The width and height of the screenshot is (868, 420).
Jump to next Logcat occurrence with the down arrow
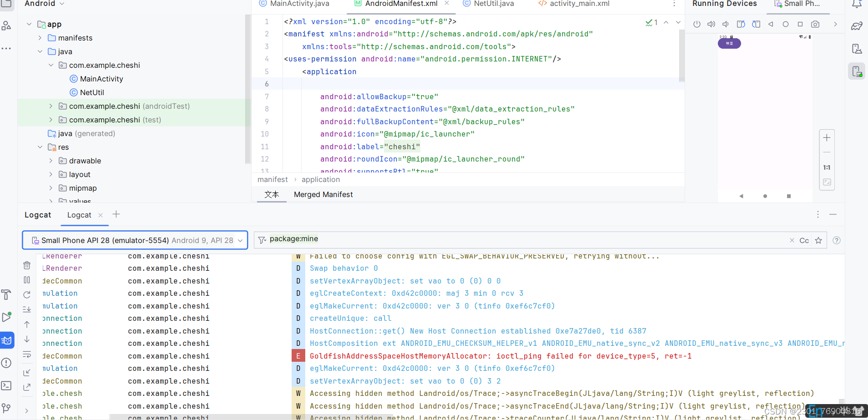click(27, 339)
